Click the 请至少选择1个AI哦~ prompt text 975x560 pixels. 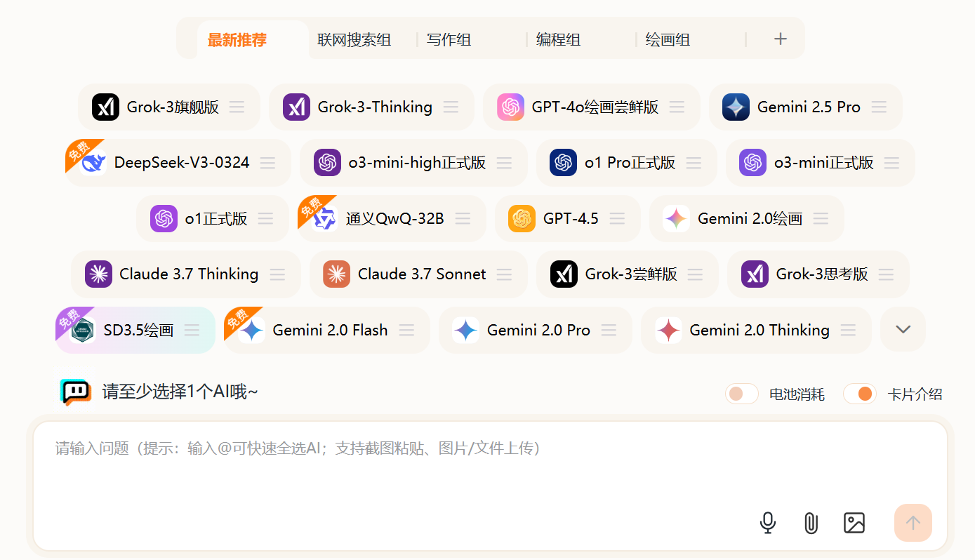coord(180,392)
